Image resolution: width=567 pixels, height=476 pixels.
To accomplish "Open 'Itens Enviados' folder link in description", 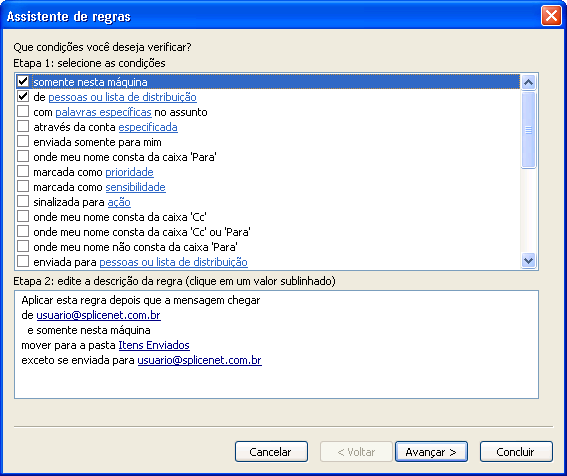I will point(154,345).
